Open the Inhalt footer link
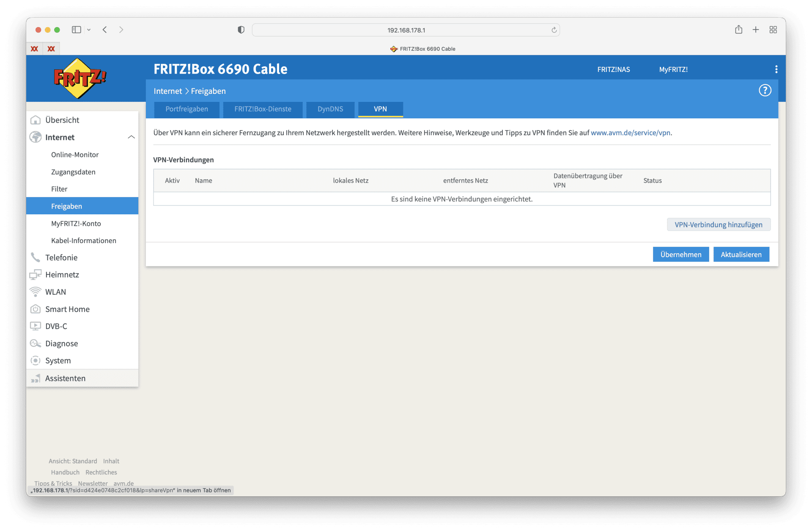 (111, 461)
